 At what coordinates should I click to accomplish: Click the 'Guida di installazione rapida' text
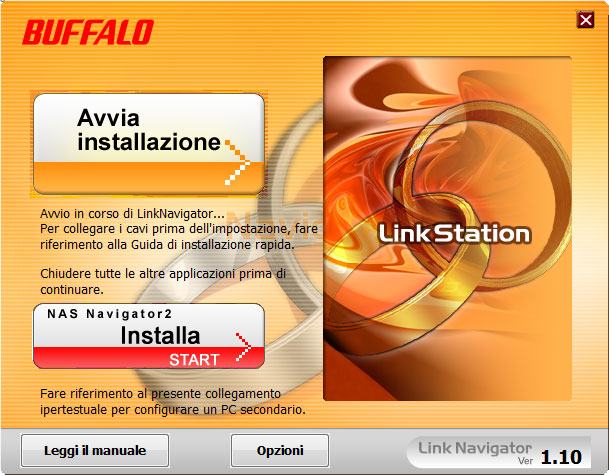click(x=213, y=245)
